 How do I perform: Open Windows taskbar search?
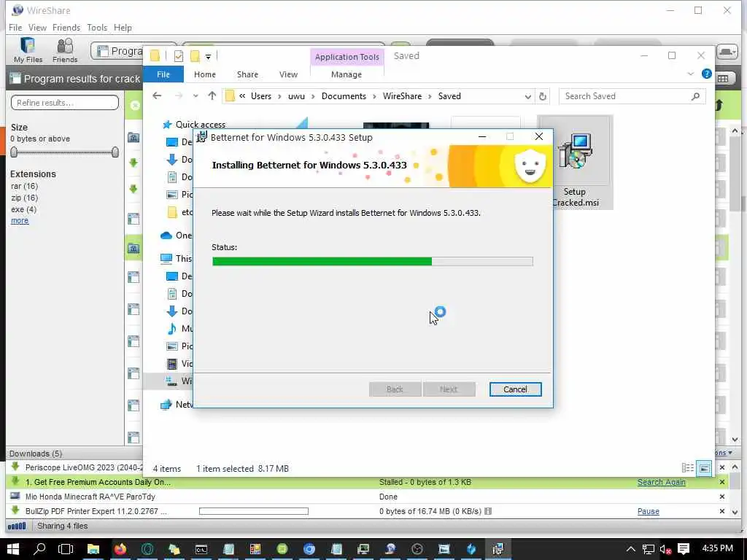pyautogui.click(x=39, y=549)
